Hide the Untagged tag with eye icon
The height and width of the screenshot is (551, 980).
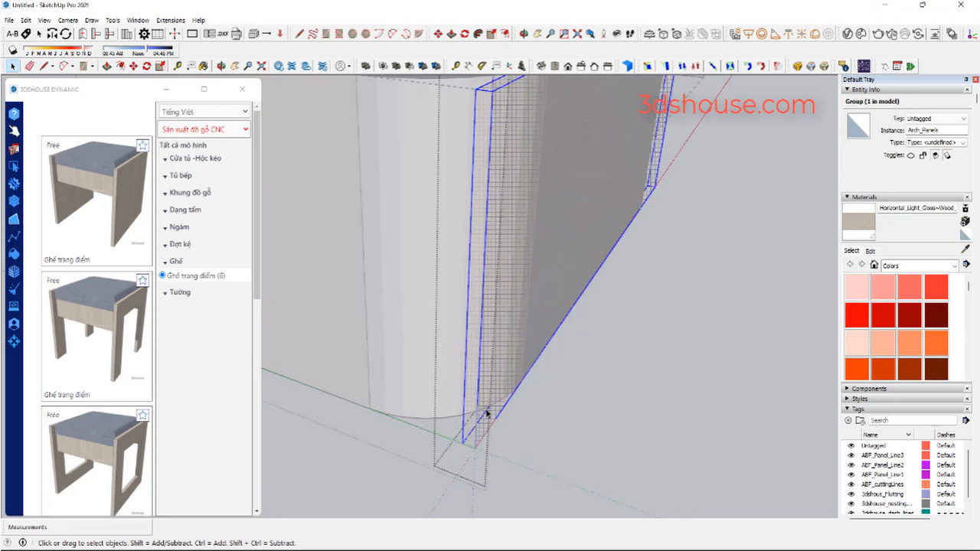coord(851,445)
